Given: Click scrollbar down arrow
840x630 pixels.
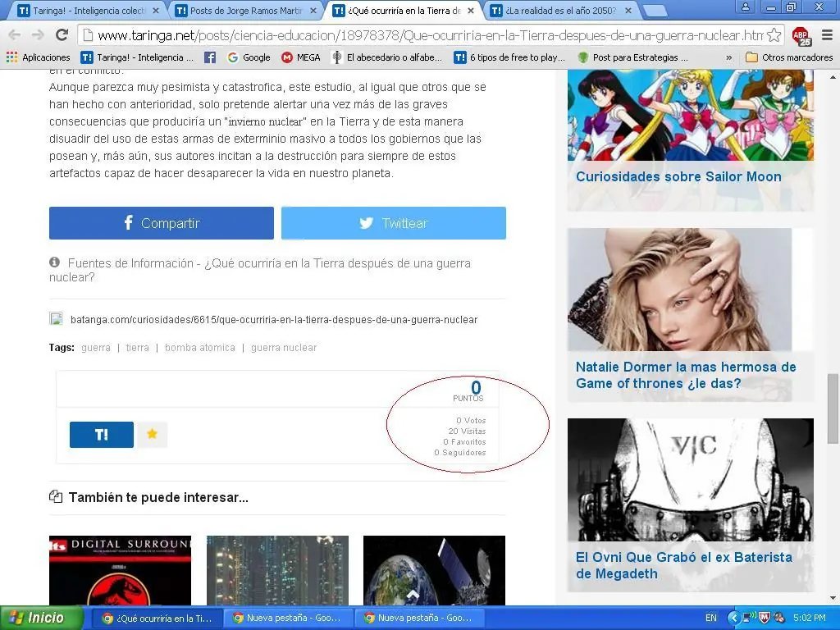Looking at the screenshot, I should pos(833,598).
